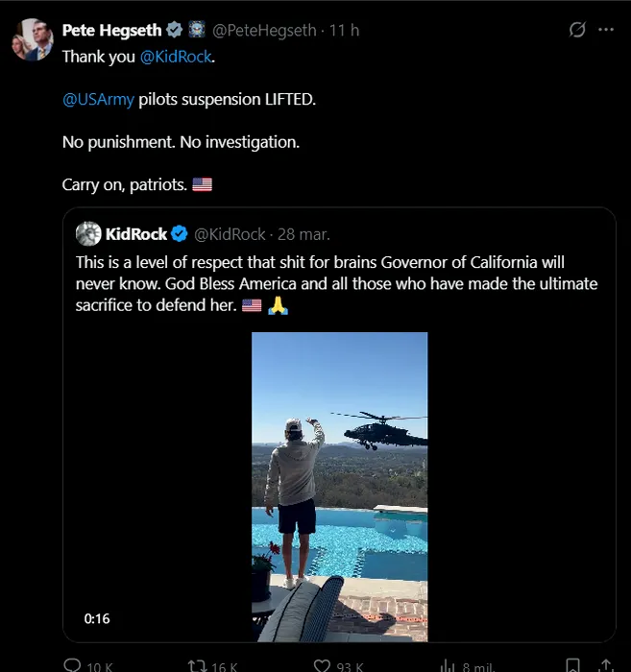This screenshot has width=631, height=672.
Task: Click the government affiliation badge by Pete Hegseth
Action: [x=196, y=31]
